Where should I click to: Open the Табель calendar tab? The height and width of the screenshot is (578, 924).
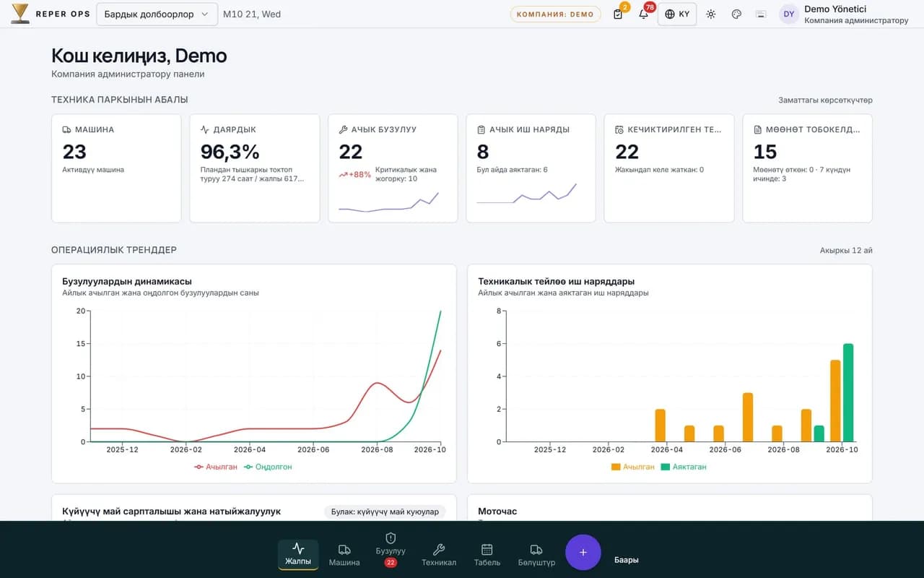pyautogui.click(x=487, y=554)
